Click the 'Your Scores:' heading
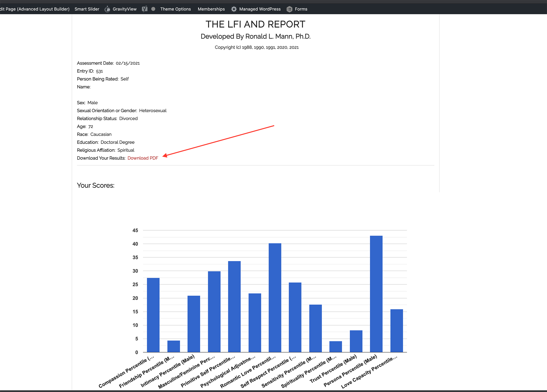This screenshot has width=547, height=392. [95, 185]
